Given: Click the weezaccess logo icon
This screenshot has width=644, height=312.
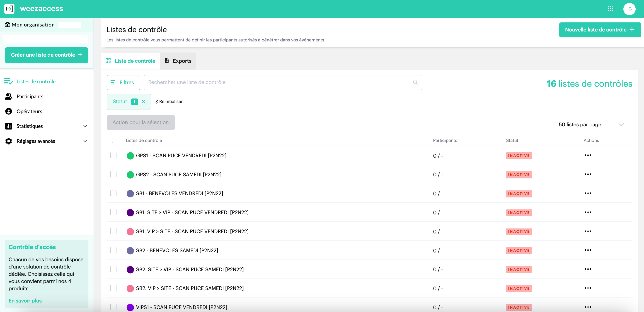Looking at the screenshot, I should 9,9.
